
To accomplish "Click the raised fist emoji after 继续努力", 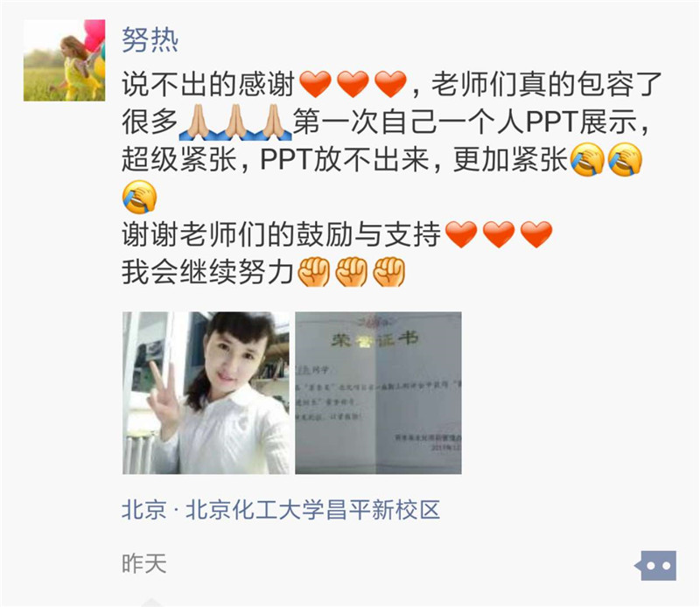I will coord(313,272).
